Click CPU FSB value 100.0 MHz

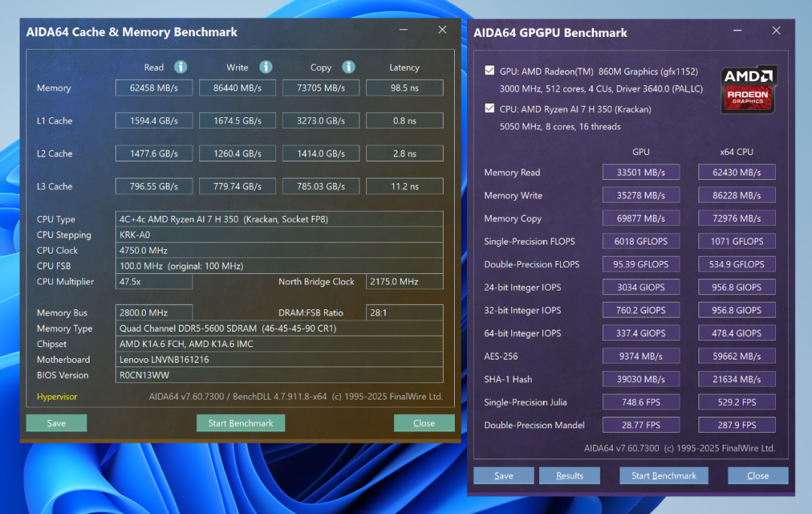click(x=279, y=266)
